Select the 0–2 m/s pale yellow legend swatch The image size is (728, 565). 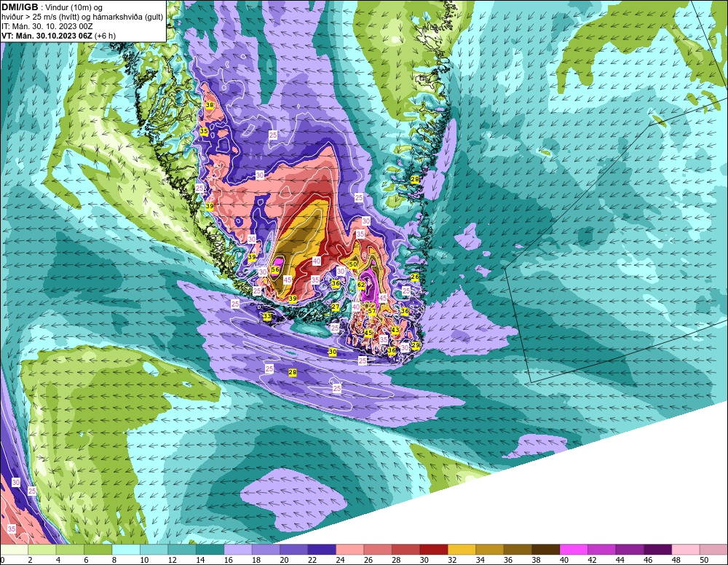coord(14,550)
